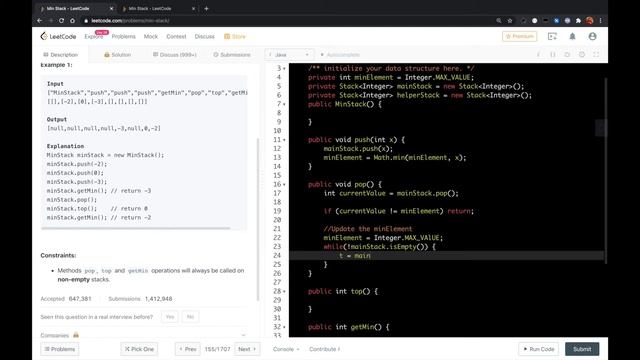Switch to the Submissions tab
640x360 pixels.
click(231, 55)
